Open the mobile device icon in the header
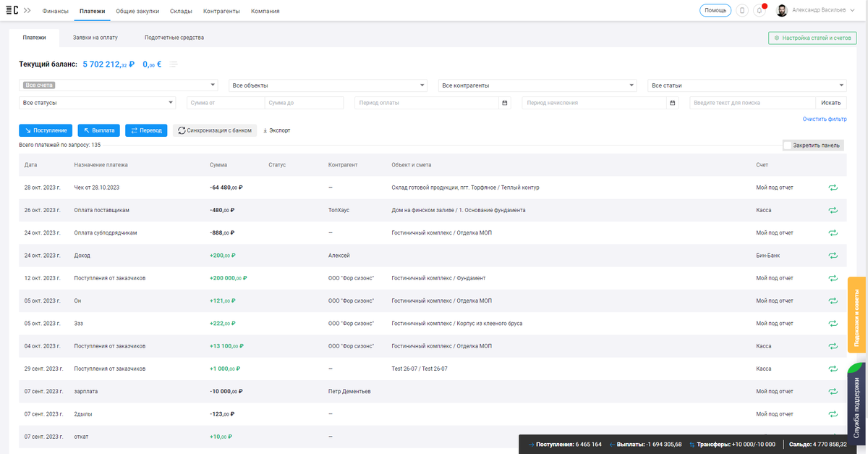The width and height of the screenshot is (868, 454). click(742, 10)
